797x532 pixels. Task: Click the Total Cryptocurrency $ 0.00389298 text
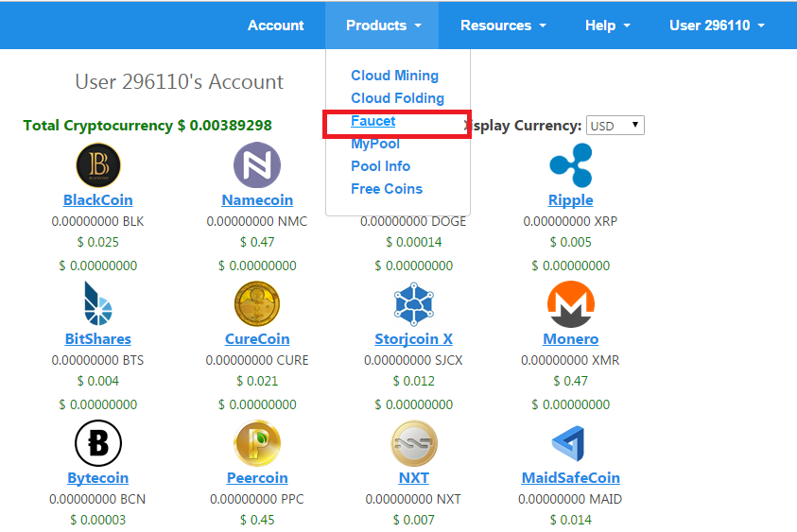click(147, 126)
